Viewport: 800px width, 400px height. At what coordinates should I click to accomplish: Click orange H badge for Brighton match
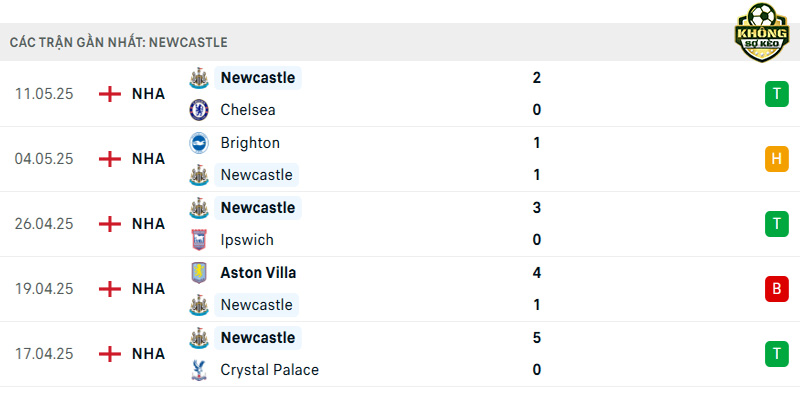click(x=777, y=159)
